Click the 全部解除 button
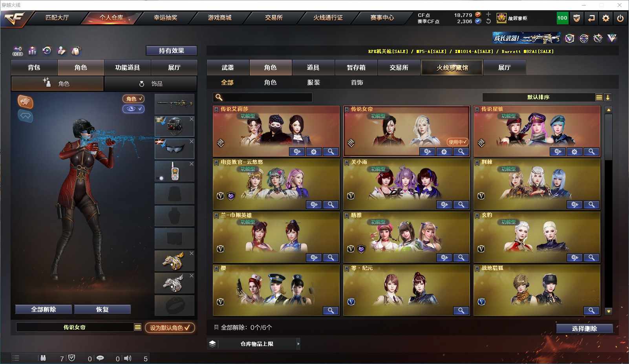 coord(44,309)
